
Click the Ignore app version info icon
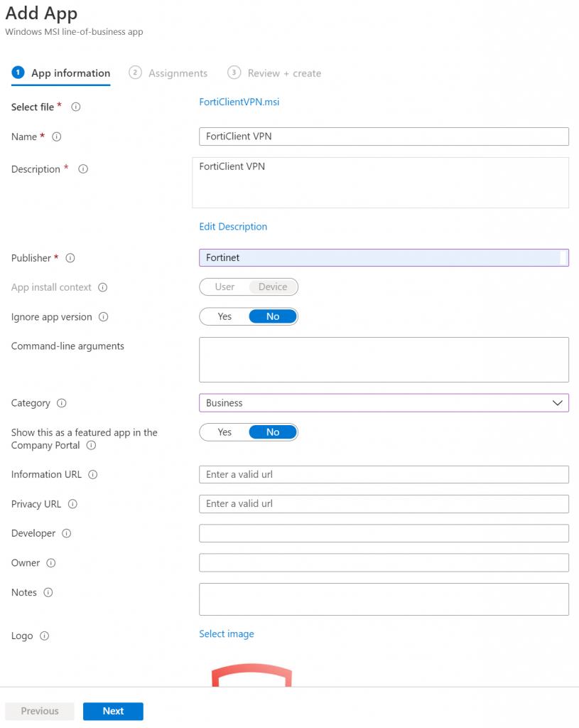[104, 316]
